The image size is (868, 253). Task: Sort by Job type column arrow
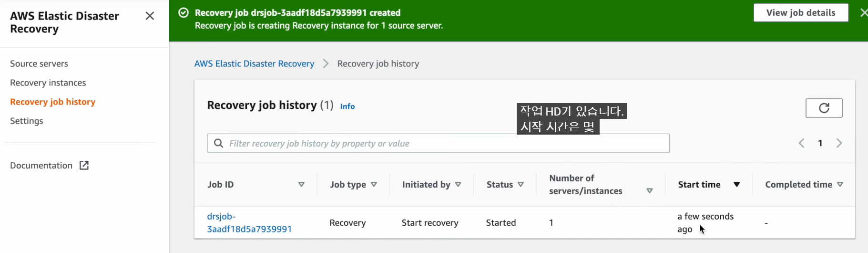pos(374,185)
